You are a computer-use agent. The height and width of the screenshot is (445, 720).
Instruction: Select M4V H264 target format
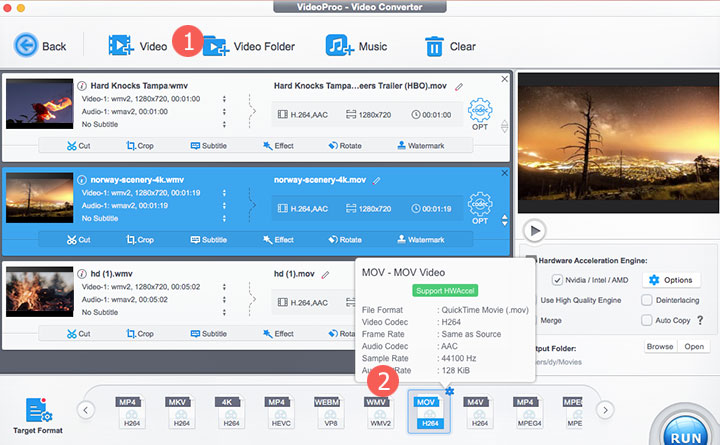tap(478, 412)
